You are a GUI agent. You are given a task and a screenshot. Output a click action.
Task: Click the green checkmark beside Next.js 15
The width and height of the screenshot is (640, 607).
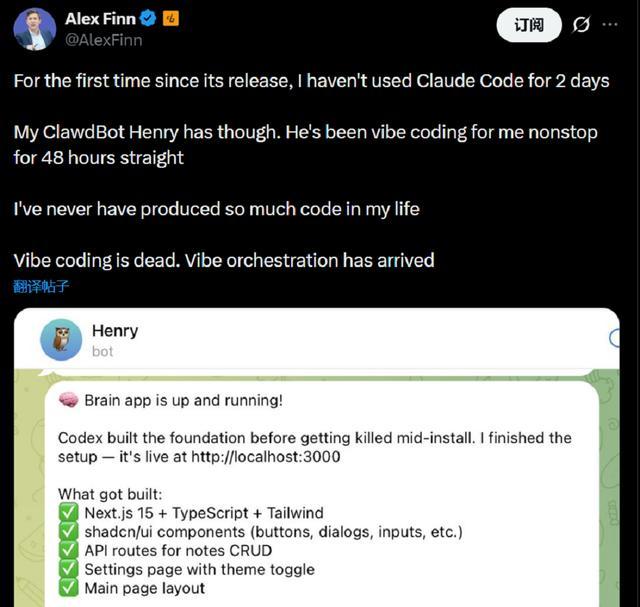(x=68, y=513)
